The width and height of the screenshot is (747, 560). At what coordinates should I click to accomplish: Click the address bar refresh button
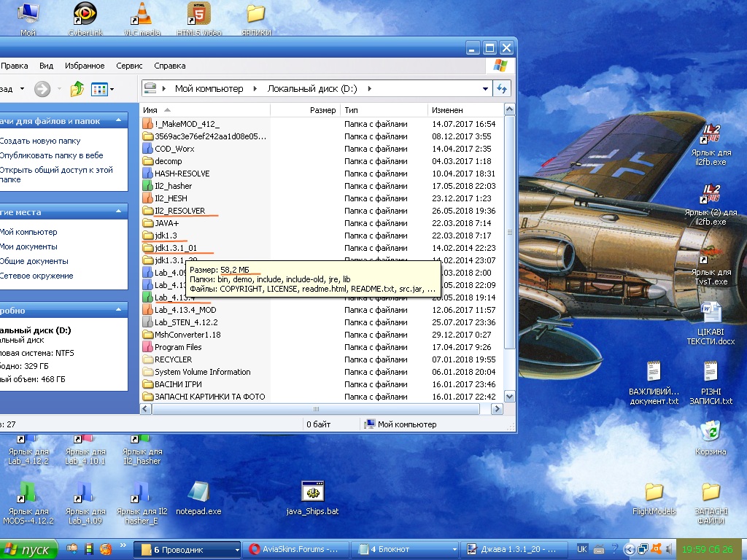[502, 89]
